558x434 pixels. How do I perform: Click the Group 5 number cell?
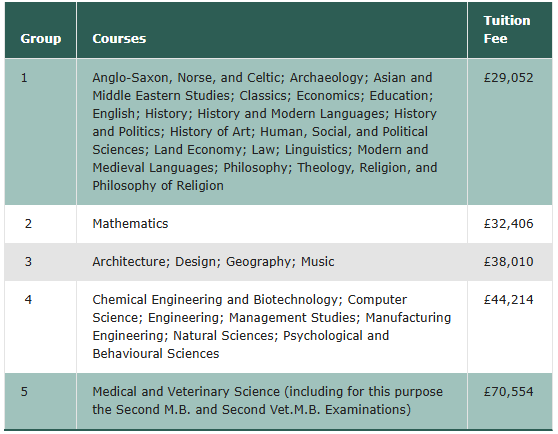(41, 401)
